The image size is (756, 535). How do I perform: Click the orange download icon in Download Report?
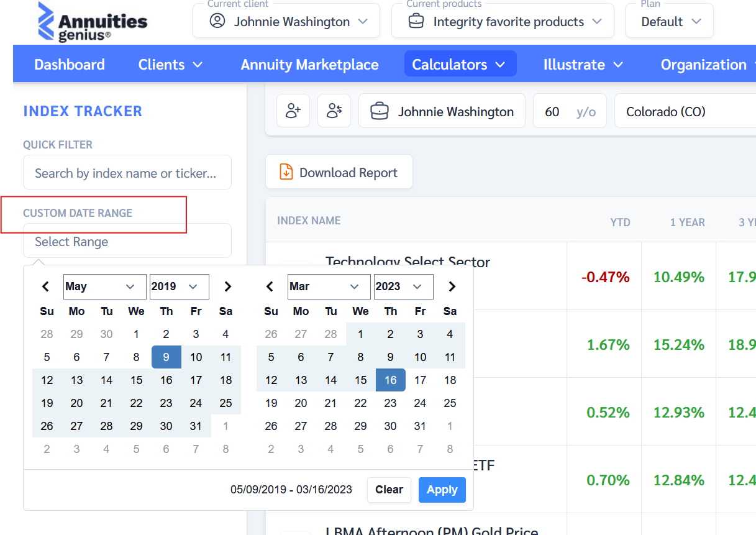[x=286, y=172]
